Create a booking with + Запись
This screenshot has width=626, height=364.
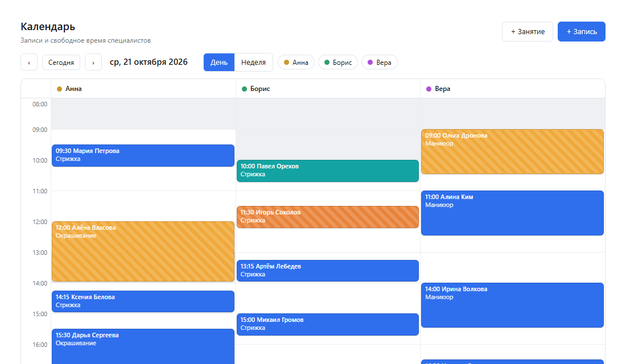(x=582, y=31)
